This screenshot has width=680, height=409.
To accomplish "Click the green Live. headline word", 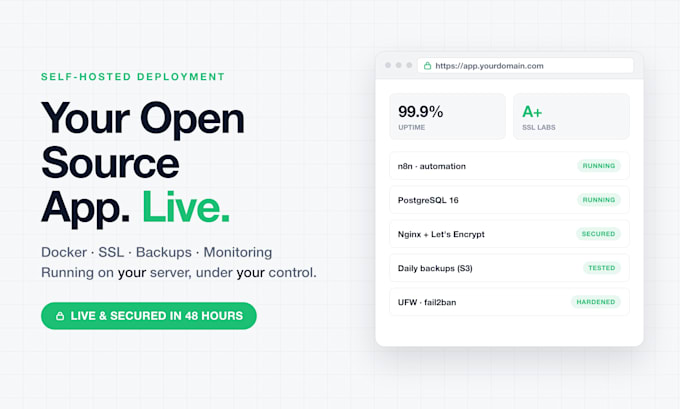I will click(186, 207).
